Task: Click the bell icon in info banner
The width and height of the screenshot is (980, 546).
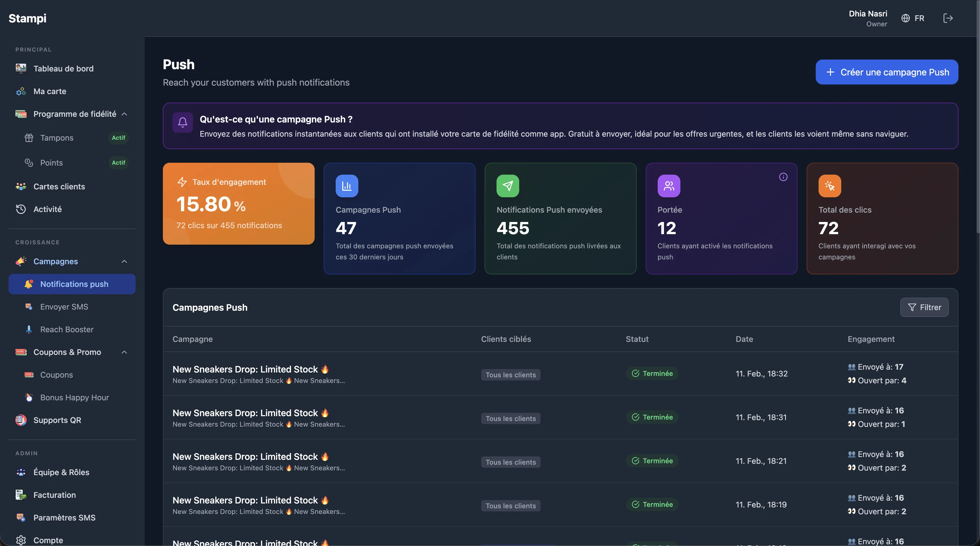Action: click(183, 122)
